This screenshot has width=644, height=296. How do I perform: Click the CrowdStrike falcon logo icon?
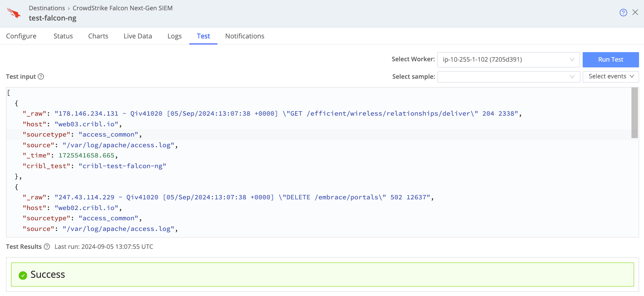pos(14,13)
